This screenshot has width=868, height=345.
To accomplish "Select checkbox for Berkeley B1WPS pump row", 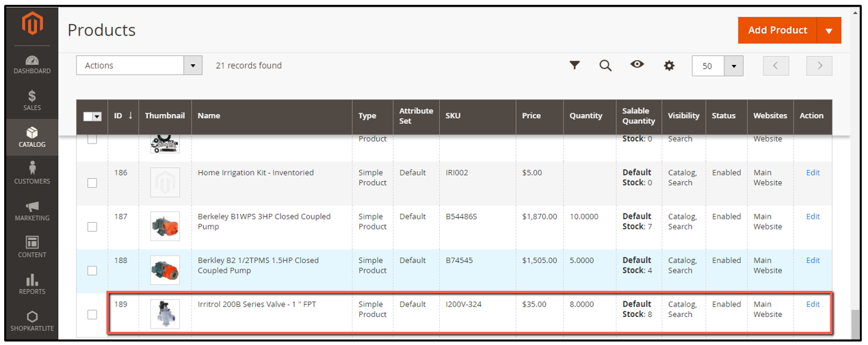I will pyautogui.click(x=92, y=227).
